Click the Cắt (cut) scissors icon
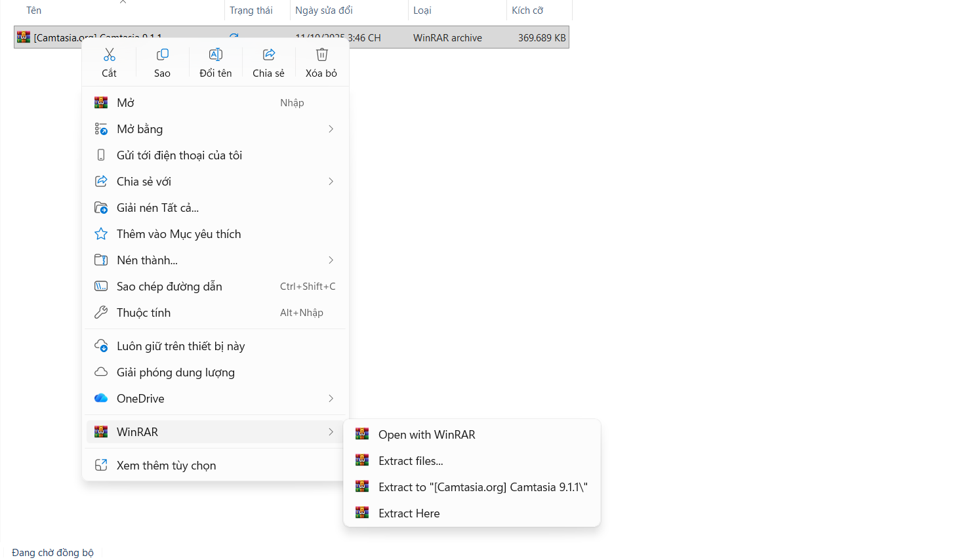The width and height of the screenshot is (980, 560). pos(109,55)
